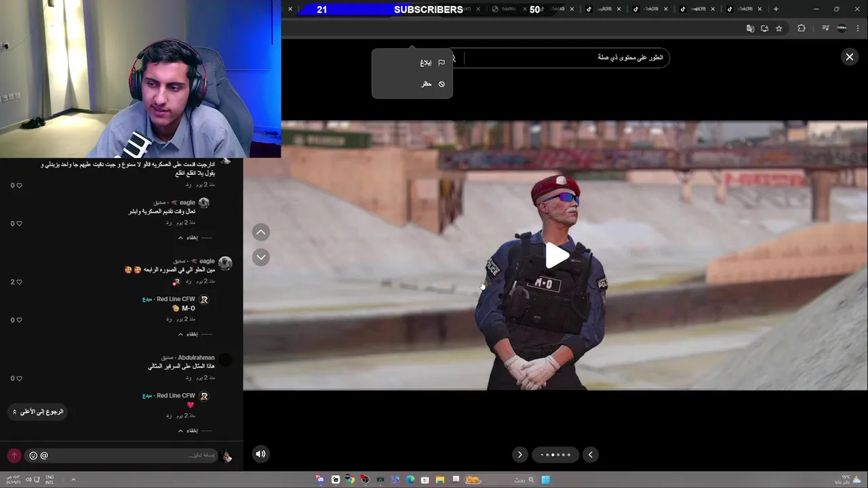Click Chrome's translate page icon

tap(750, 28)
